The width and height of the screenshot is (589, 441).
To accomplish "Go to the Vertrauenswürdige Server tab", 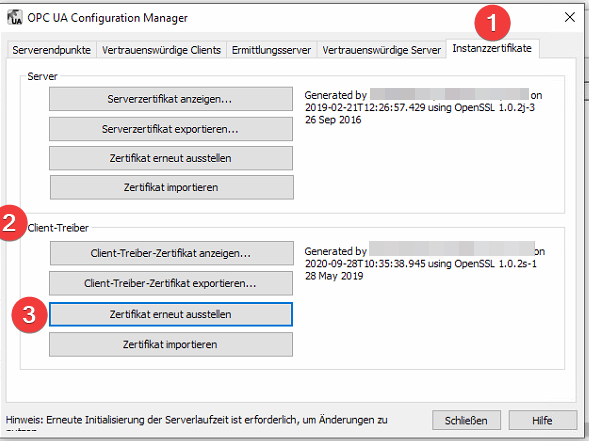I will coord(381,50).
